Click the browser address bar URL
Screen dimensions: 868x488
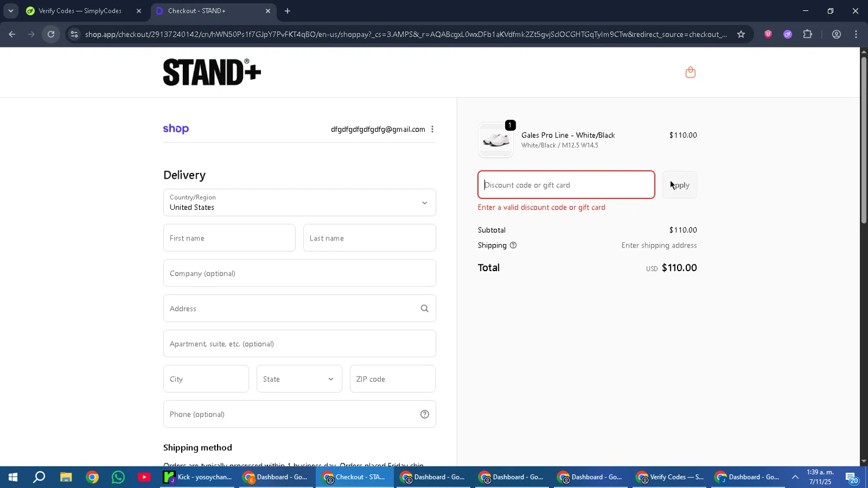(x=405, y=34)
